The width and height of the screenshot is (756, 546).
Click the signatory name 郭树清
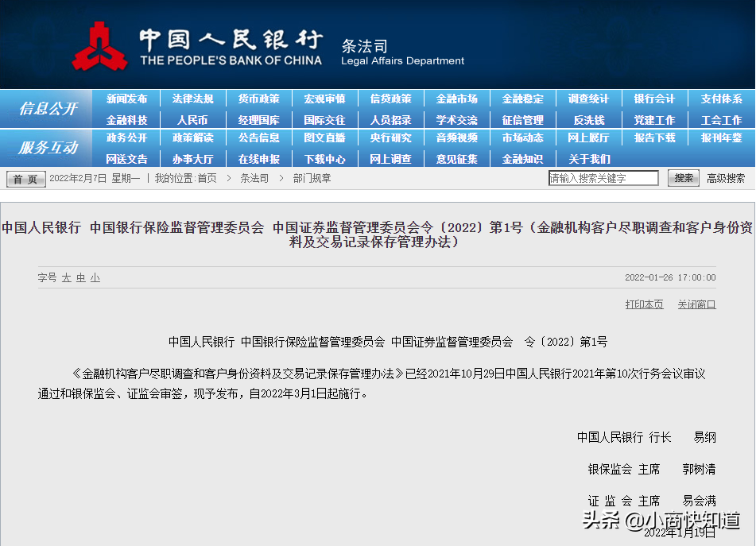tap(699, 469)
